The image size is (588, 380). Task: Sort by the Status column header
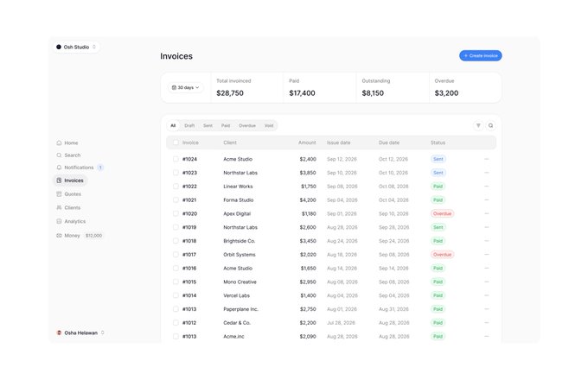point(438,142)
